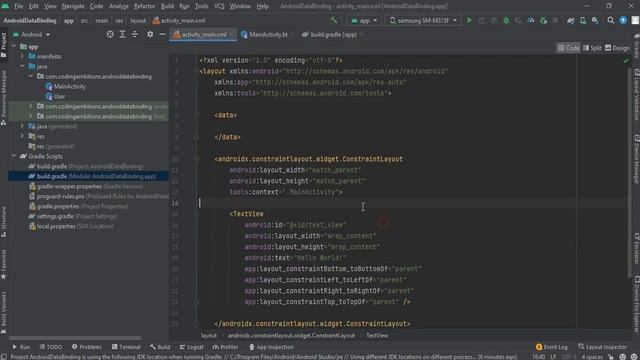Image resolution: width=640 pixels, height=360 pixels.
Task: Open the Profiler tool window
Action: (225, 347)
